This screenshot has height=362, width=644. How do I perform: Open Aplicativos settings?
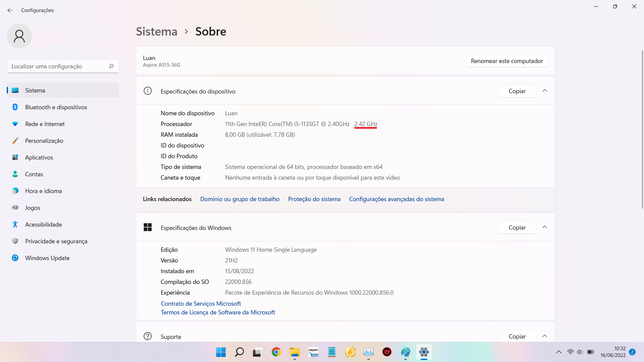click(63, 157)
